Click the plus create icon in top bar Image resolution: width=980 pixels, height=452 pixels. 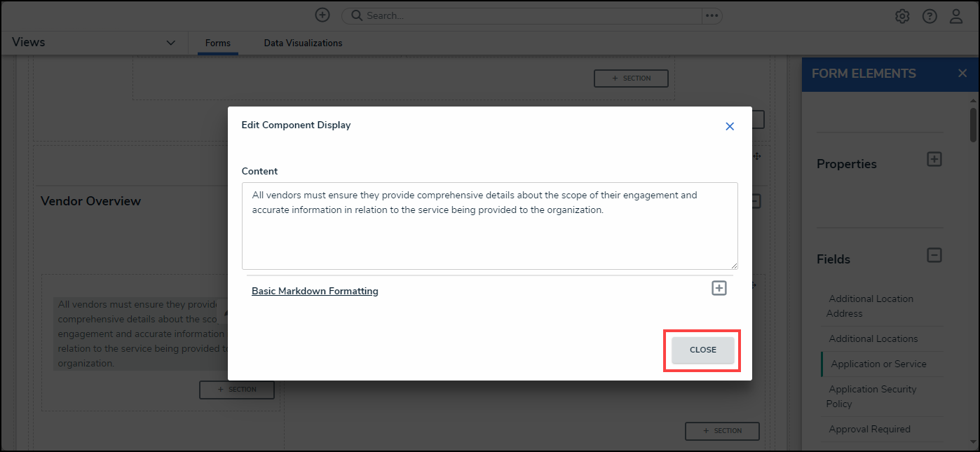tap(322, 15)
